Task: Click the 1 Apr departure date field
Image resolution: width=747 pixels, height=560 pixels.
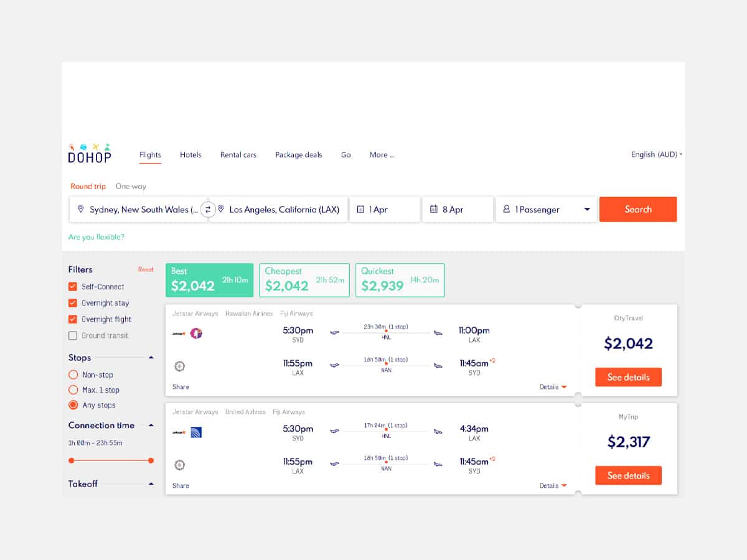Action: [x=385, y=209]
